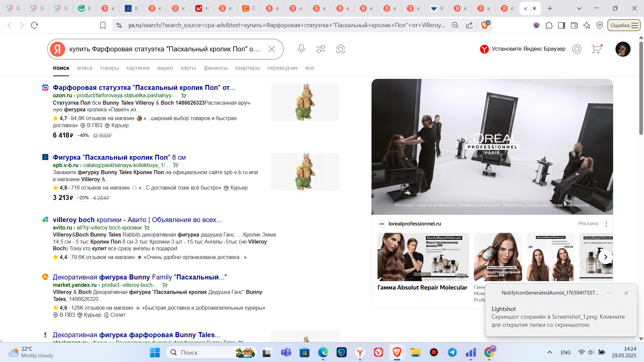The height and width of the screenshot is (362, 644).
Task: Toggle the browser sidebar panel
Action: (561, 25)
